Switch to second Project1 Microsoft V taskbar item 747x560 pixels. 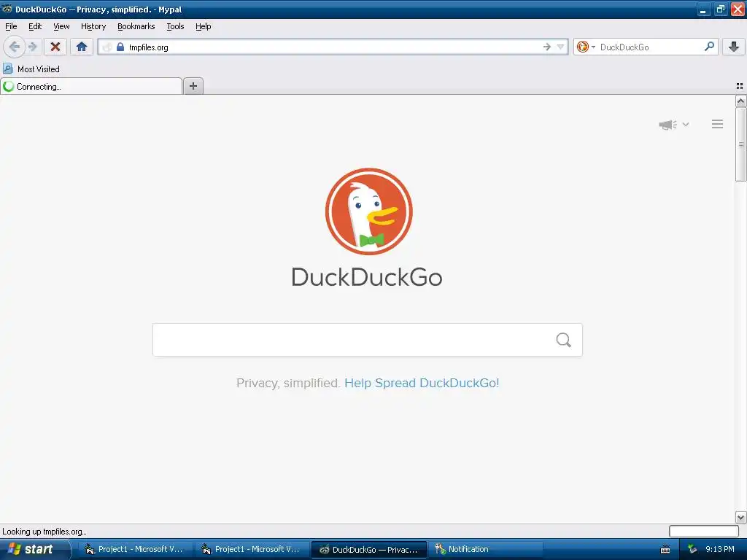(x=251, y=550)
